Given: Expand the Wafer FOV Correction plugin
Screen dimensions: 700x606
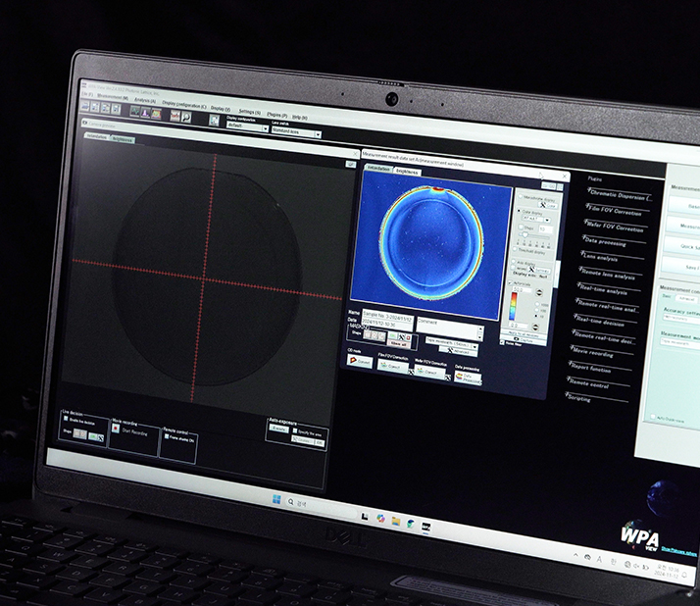Looking at the screenshot, I should pyautogui.click(x=614, y=226).
